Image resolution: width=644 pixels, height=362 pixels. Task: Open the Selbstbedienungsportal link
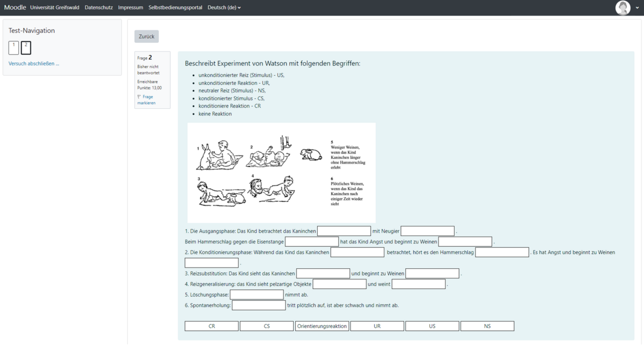(175, 8)
